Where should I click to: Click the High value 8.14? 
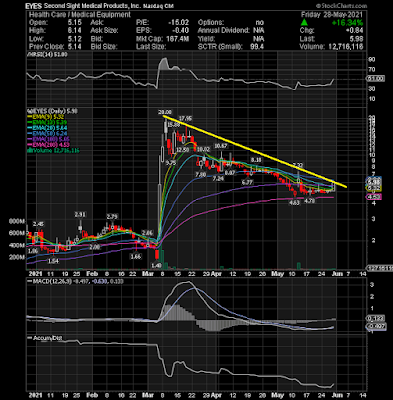tap(74, 30)
